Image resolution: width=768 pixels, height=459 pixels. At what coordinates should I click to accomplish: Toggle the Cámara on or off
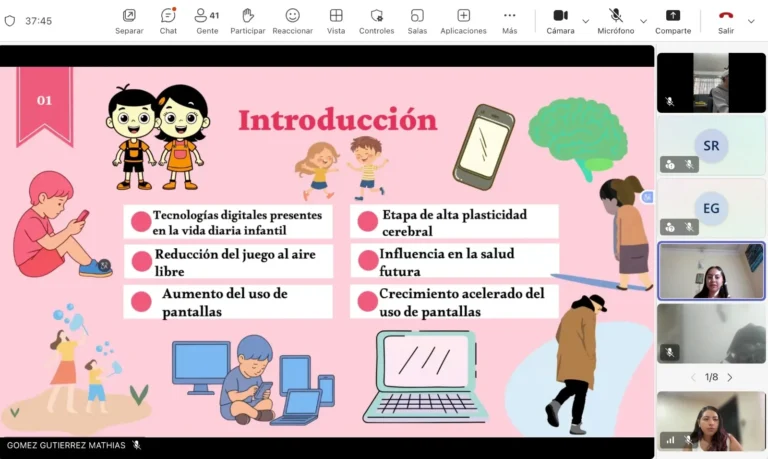[x=560, y=20]
